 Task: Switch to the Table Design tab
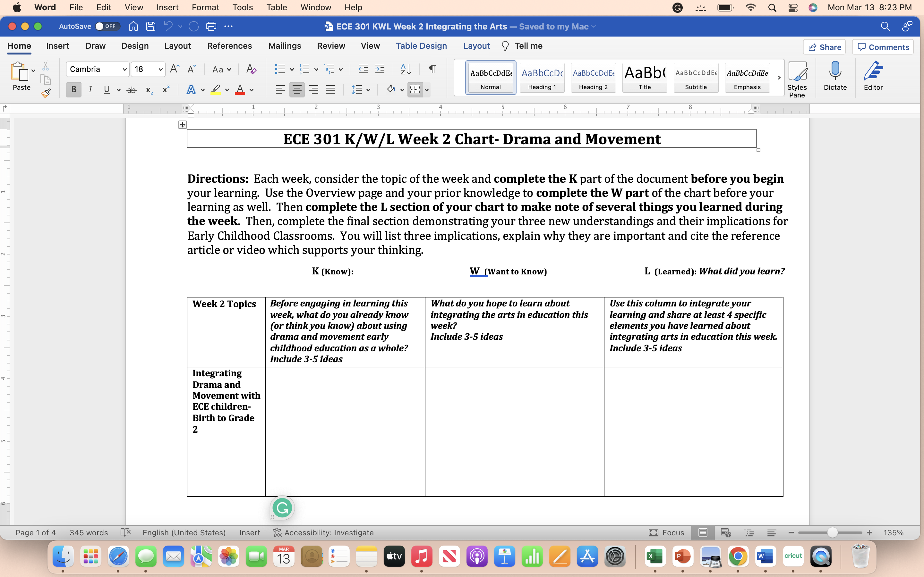[421, 46]
